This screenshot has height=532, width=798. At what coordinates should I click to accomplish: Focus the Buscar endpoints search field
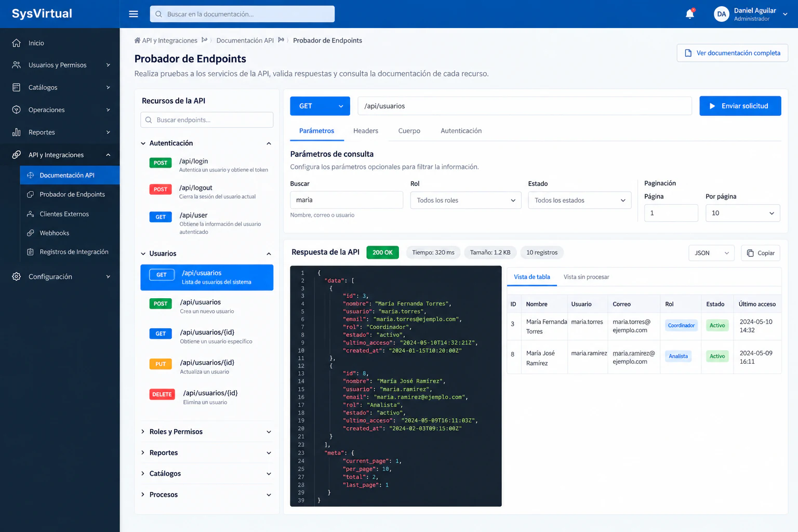click(207, 120)
